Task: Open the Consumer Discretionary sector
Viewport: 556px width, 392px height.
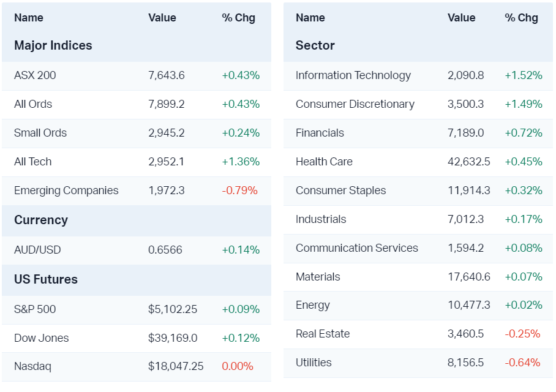Action: (x=355, y=104)
